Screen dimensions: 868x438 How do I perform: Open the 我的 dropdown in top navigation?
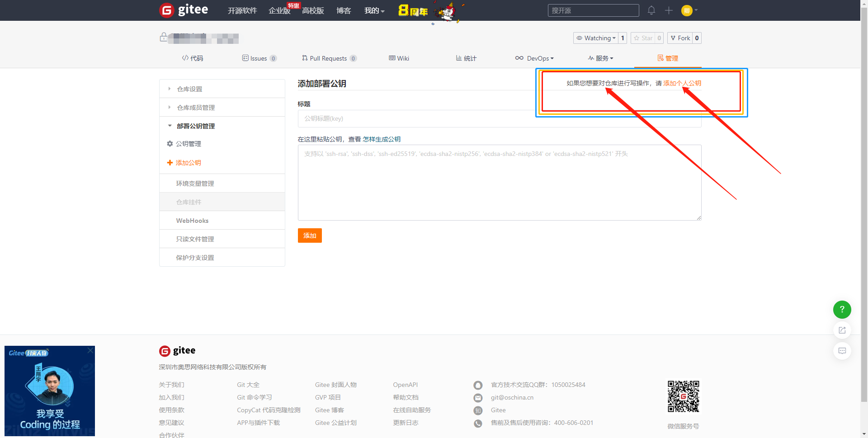pyautogui.click(x=374, y=10)
